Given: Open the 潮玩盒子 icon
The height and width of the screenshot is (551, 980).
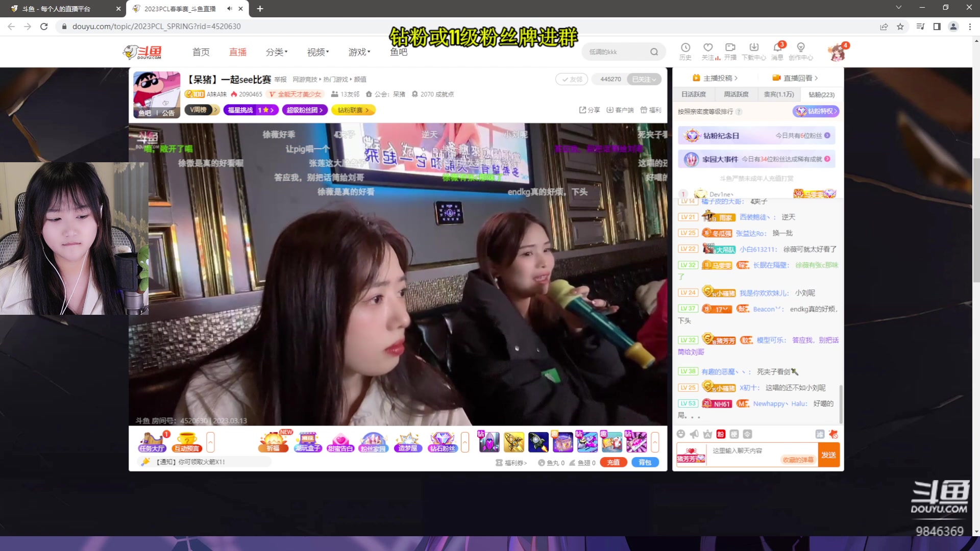Looking at the screenshot, I should 308,442.
